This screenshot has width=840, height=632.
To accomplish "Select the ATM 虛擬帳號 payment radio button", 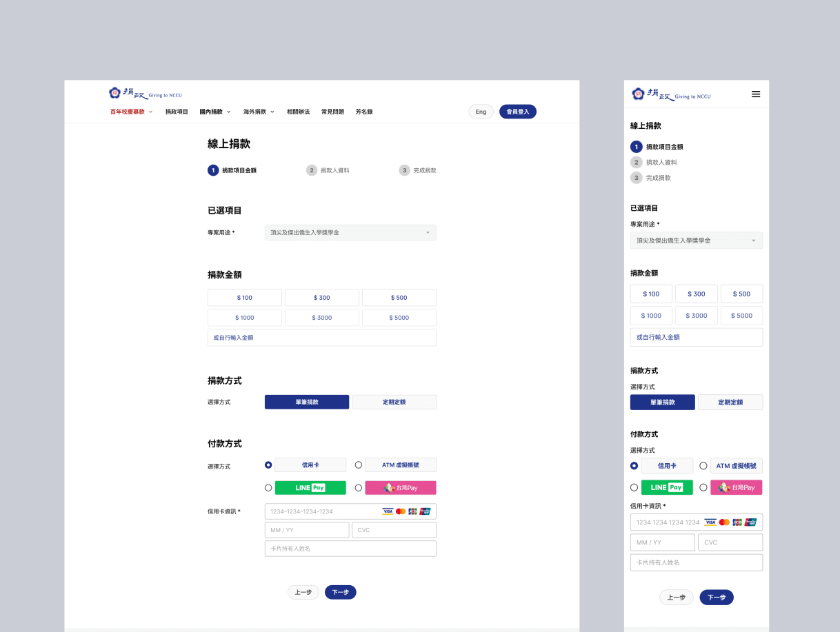I will 358,465.
